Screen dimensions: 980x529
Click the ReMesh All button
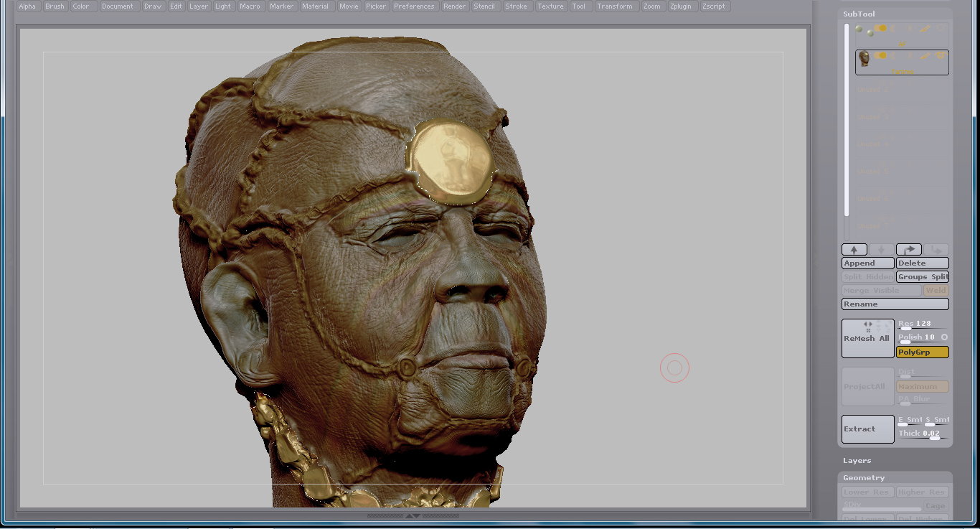pyautogui.click(x=868, y=339)
